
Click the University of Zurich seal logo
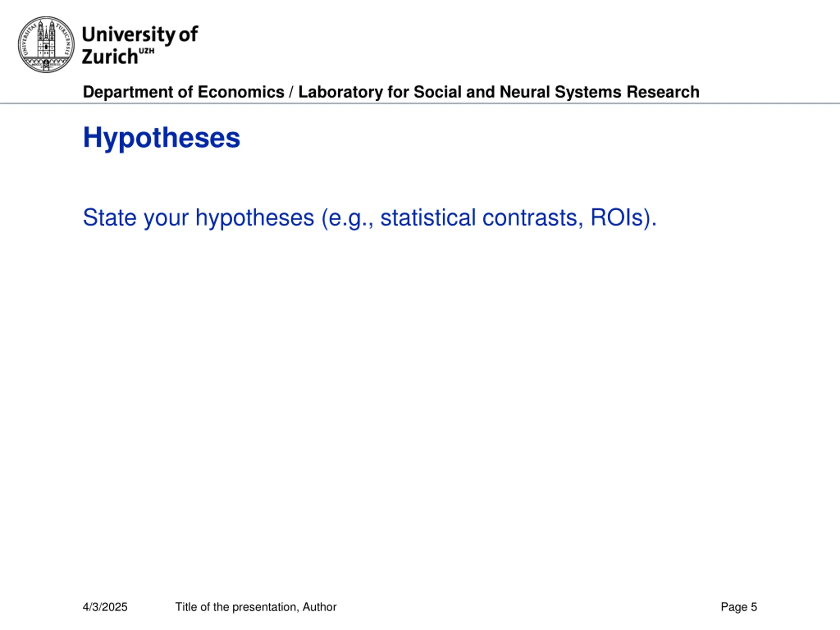tap(46, 44)
